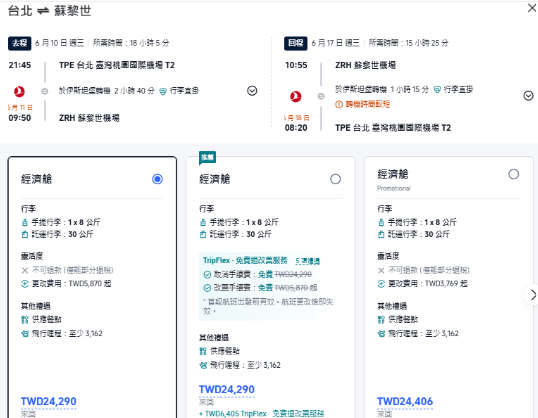Click carry-on baggage icon in first fare card
538x418 pixels.
point(25,222)
